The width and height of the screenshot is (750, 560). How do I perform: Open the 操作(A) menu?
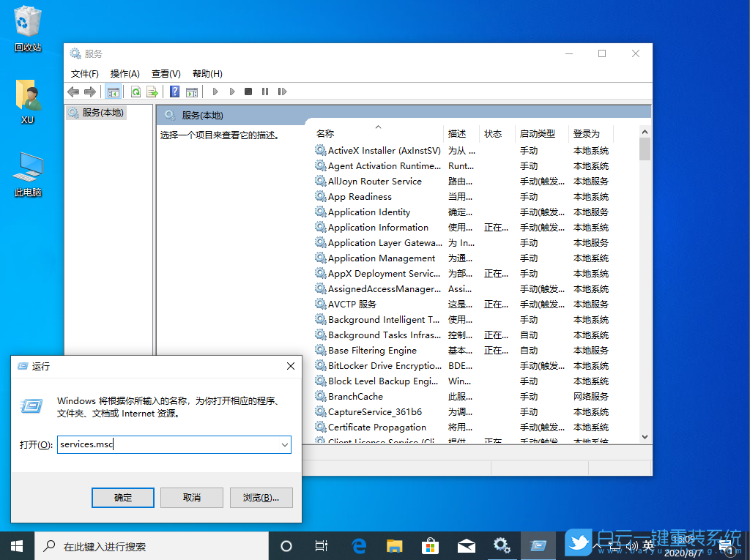pyautogui.click(x=124, y=73)
